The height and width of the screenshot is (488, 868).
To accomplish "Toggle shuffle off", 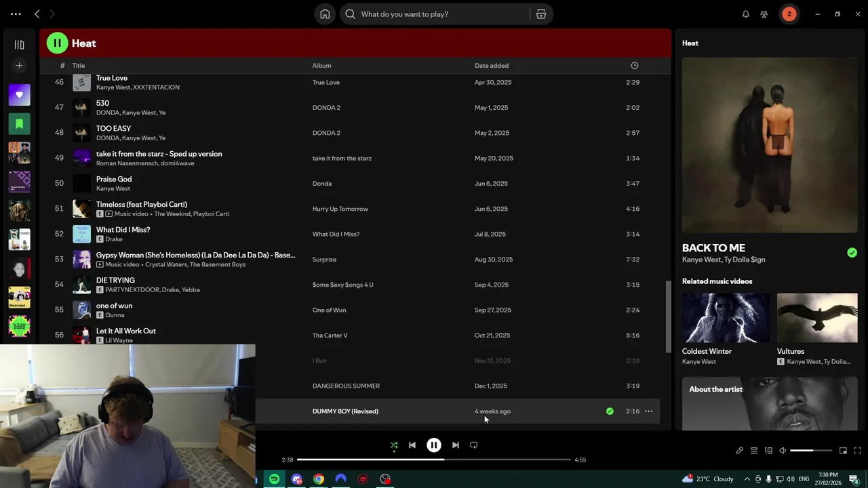I will tap(394, 445).
